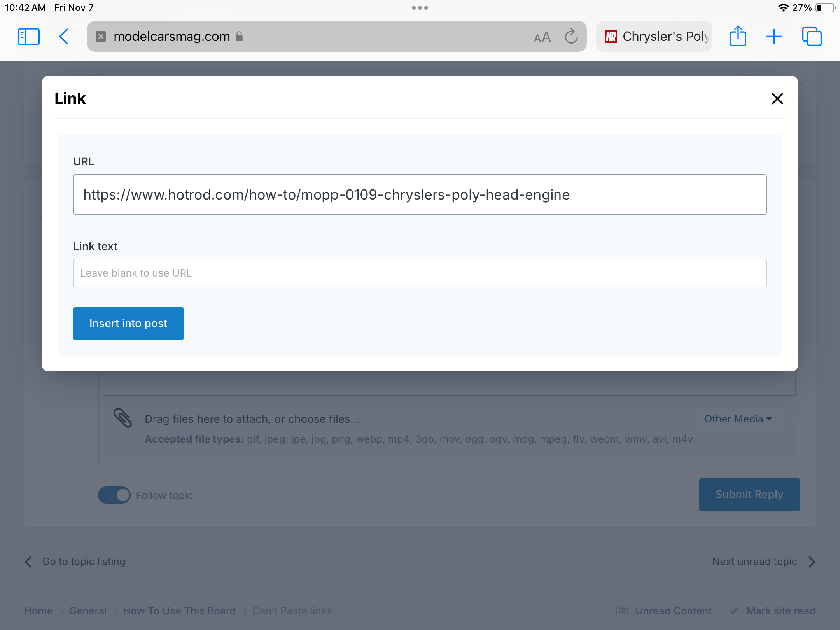Open the choose files link
The width and height of the screenshot is (840, 630).
click(x=324, y=419)
